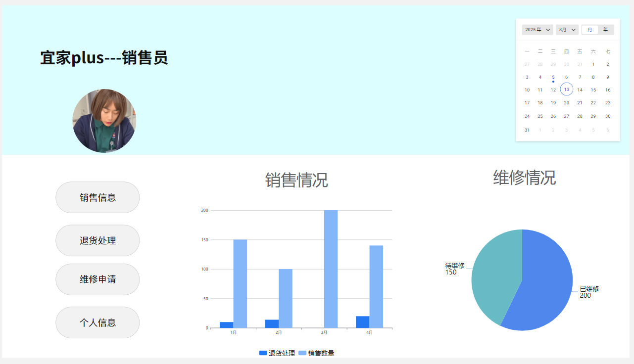This screenshot has width=634, height=364.
Task: Choose date 17 in the calendar
Action: (527, 103)
